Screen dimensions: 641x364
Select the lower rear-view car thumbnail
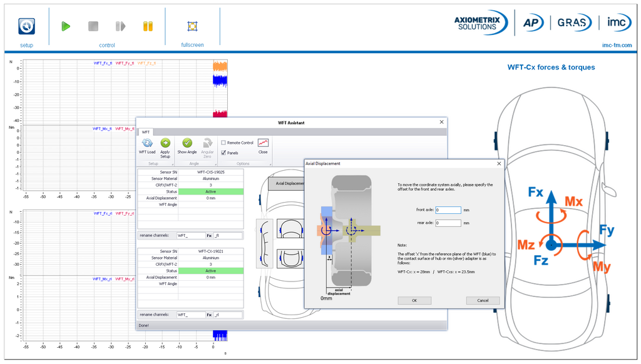pos(290,258)
